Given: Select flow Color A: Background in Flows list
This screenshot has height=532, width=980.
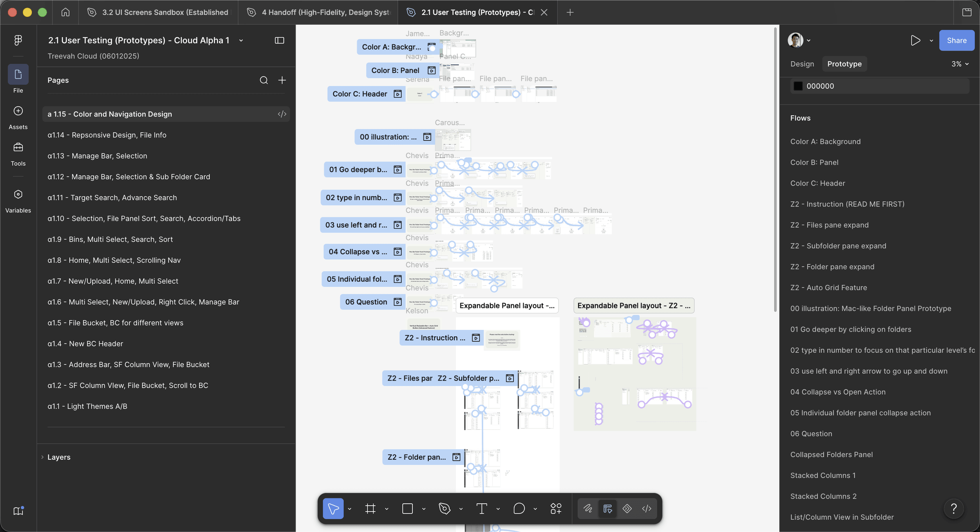Looking at the screenshot, I should coord(825,142).
